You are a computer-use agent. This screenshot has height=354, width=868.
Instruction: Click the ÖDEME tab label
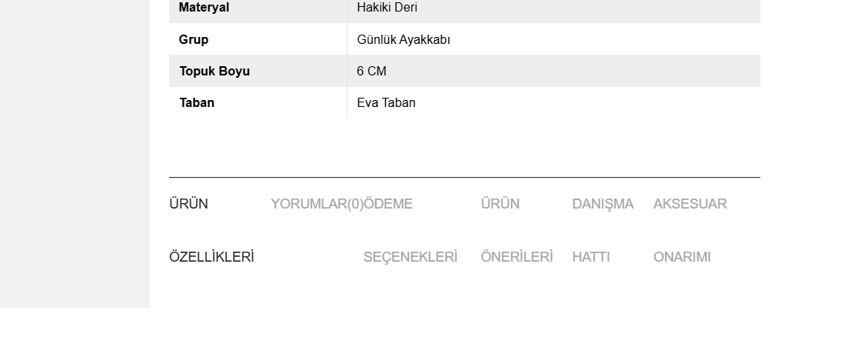(388, 204)
